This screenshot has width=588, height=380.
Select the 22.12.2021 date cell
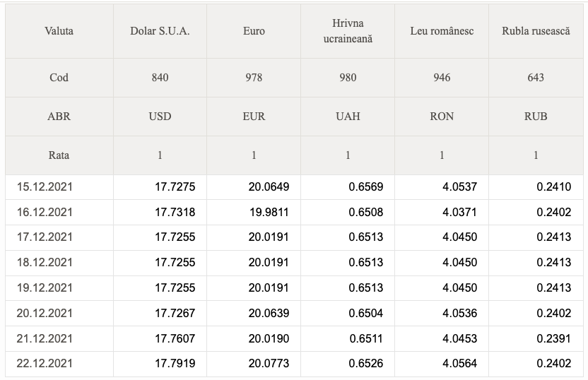coord(59,364)
